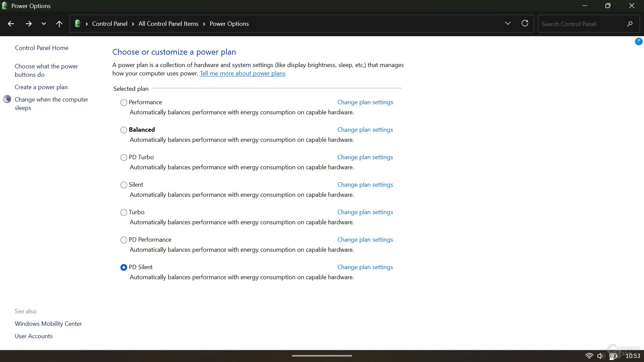644x362 pixels.
Task: Open Create a power plan
Action: 41,87
